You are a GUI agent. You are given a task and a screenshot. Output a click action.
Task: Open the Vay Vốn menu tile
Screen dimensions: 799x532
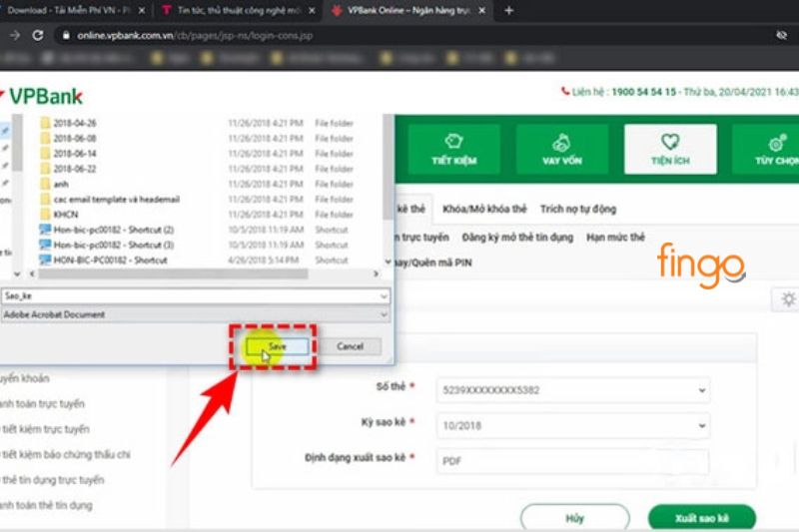coord(562,149)
